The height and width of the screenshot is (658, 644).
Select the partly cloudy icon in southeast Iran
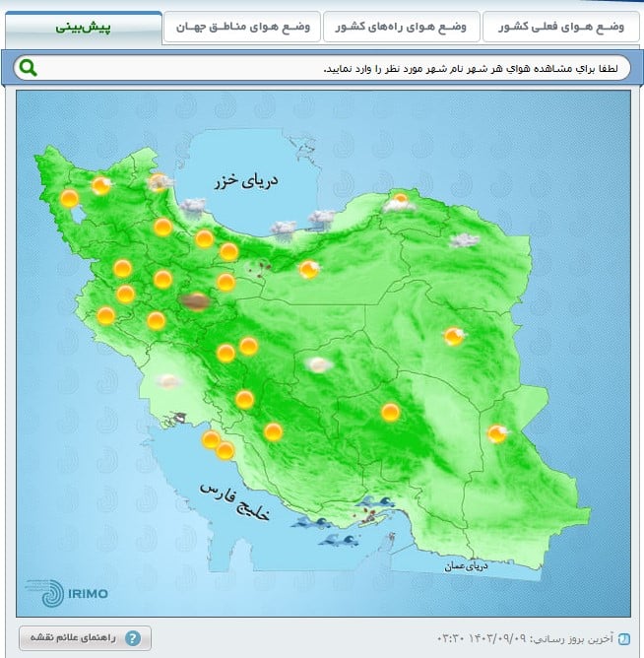point(497,433)
